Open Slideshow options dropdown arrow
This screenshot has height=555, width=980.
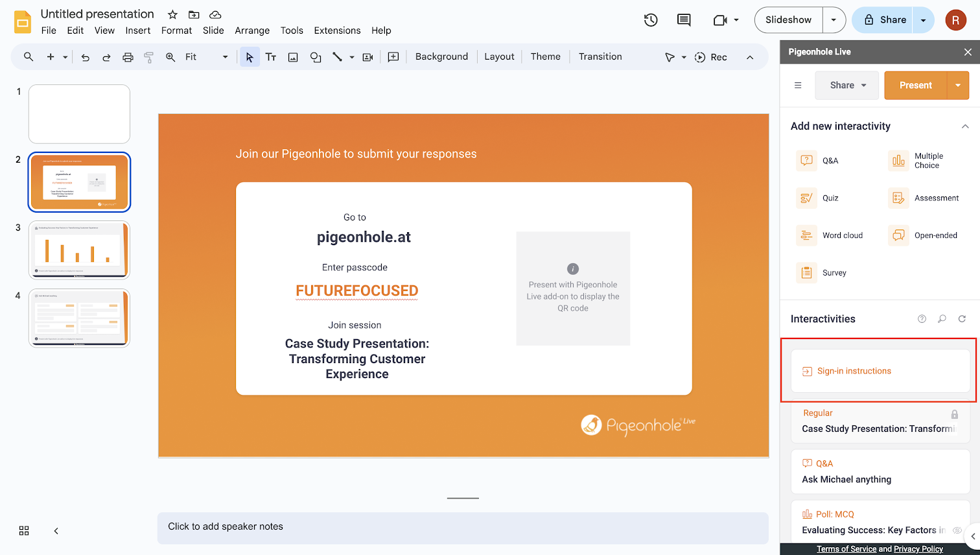click(x=834, y=20)
